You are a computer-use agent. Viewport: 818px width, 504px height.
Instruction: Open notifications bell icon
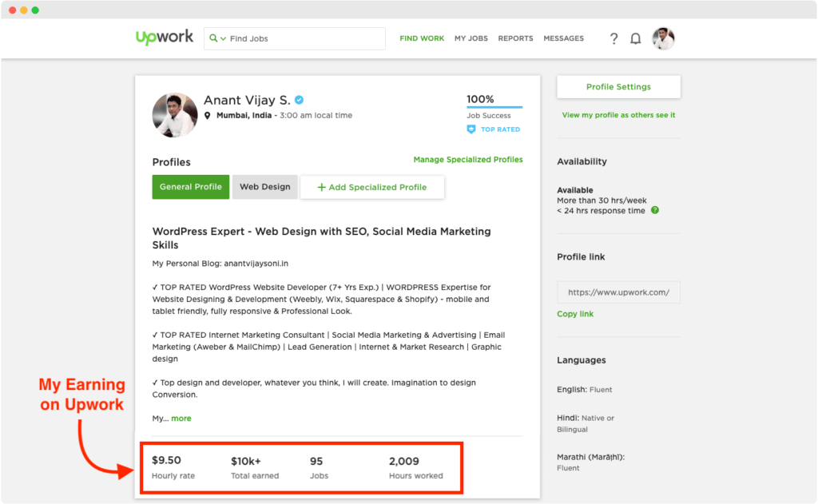(635, 38)
